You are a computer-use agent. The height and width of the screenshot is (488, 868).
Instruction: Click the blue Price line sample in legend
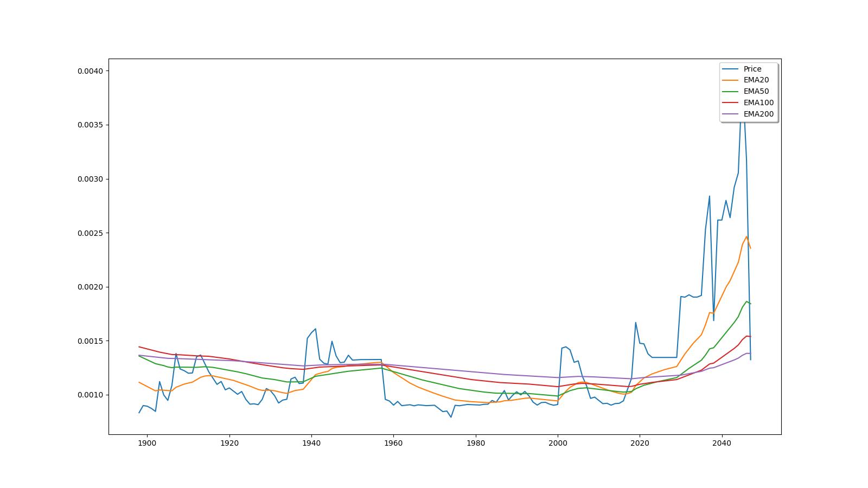click(x=731, y=69)
